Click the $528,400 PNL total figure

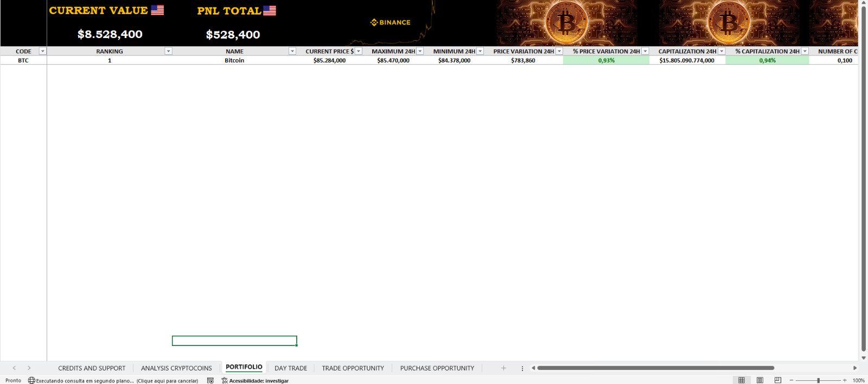[x=233, y=35]
